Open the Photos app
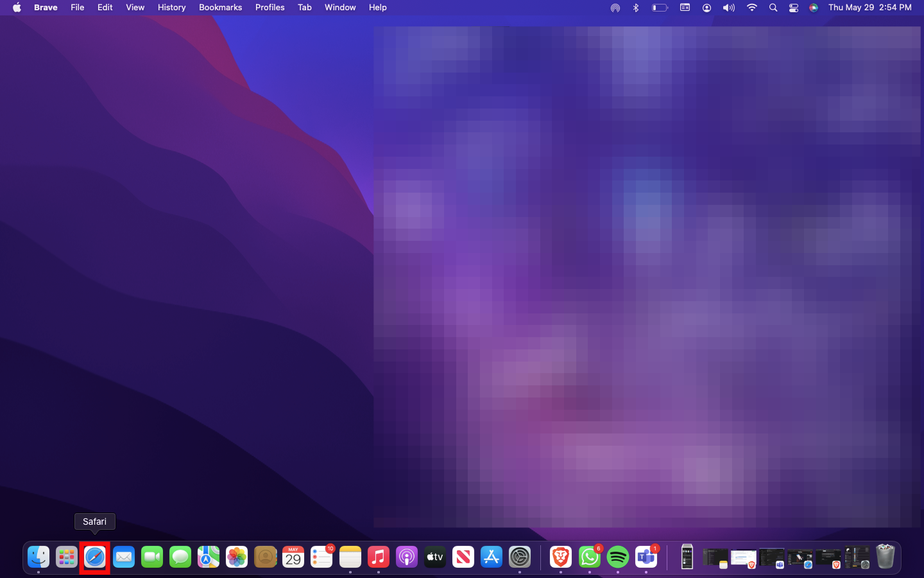 point(237,557)
